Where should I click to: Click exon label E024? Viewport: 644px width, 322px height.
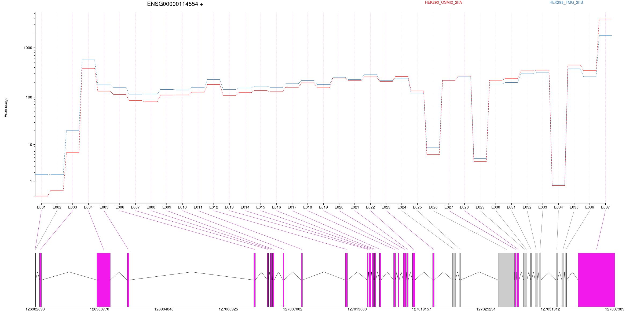click(402, 207)
